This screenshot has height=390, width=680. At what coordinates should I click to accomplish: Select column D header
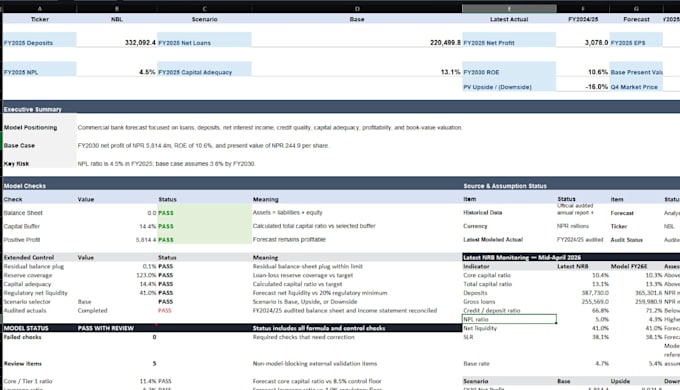point(357,8)
